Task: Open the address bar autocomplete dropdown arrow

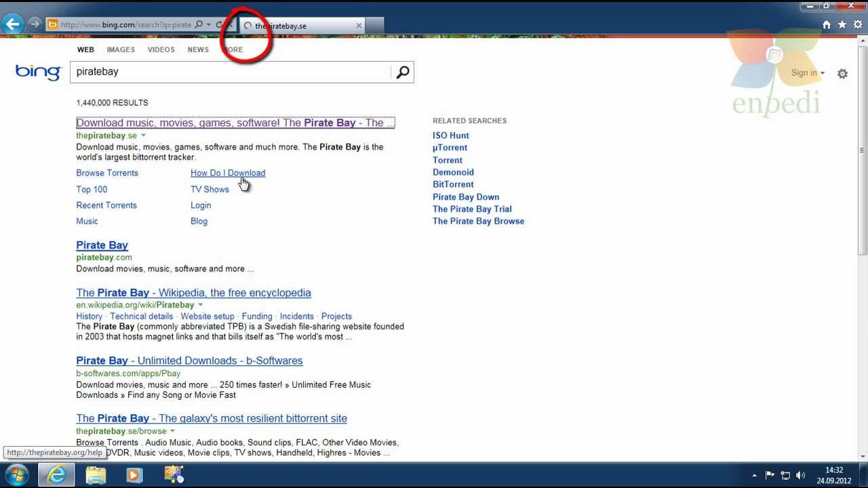Action: pyautogui.click(x=208, y=25)
